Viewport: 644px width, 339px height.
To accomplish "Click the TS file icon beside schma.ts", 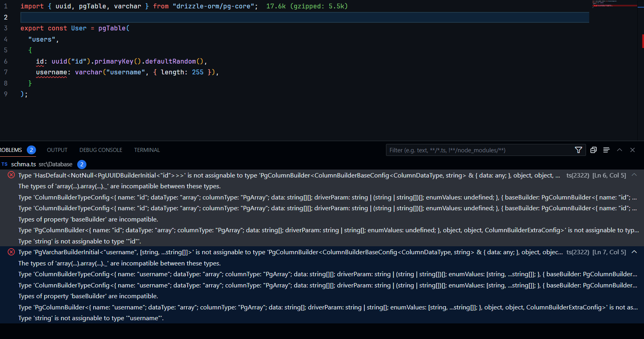I will tap(4, 164).
